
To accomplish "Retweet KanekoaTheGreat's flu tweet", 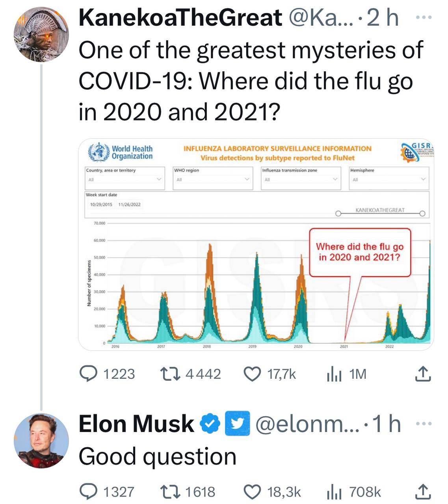I will pos(169,374).
